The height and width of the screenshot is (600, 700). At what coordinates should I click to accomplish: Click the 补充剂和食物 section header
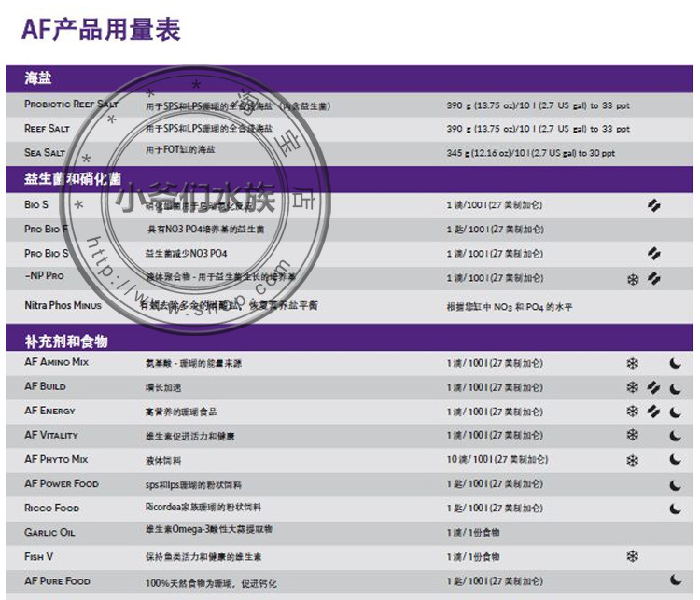[x=66, y=341]
